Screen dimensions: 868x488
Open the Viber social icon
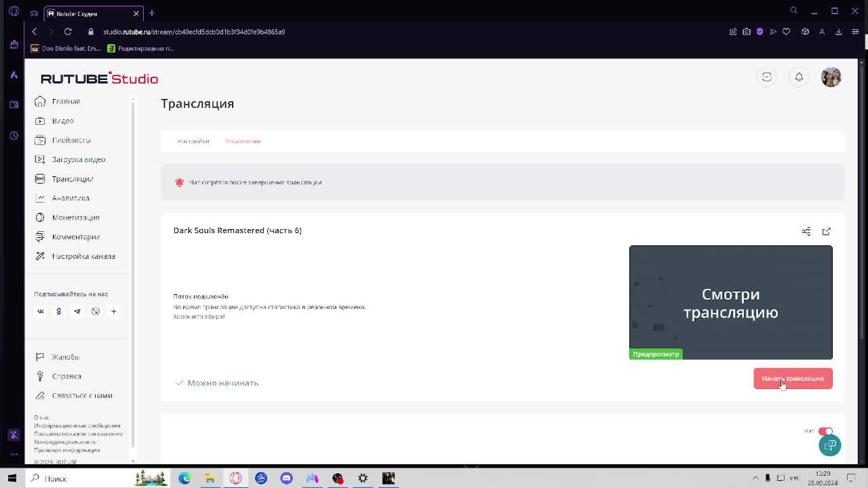click(x=95, y=311)
